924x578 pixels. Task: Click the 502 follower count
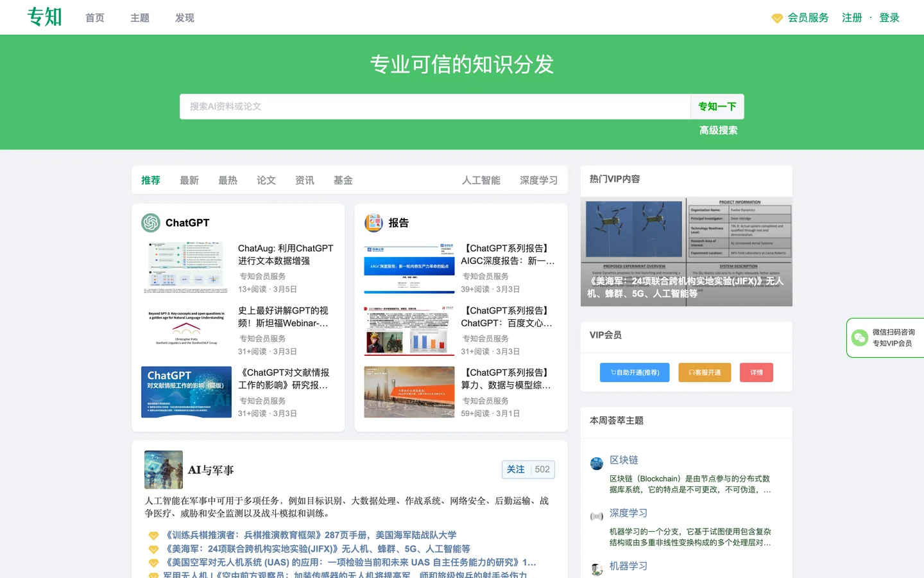[542, 469]
